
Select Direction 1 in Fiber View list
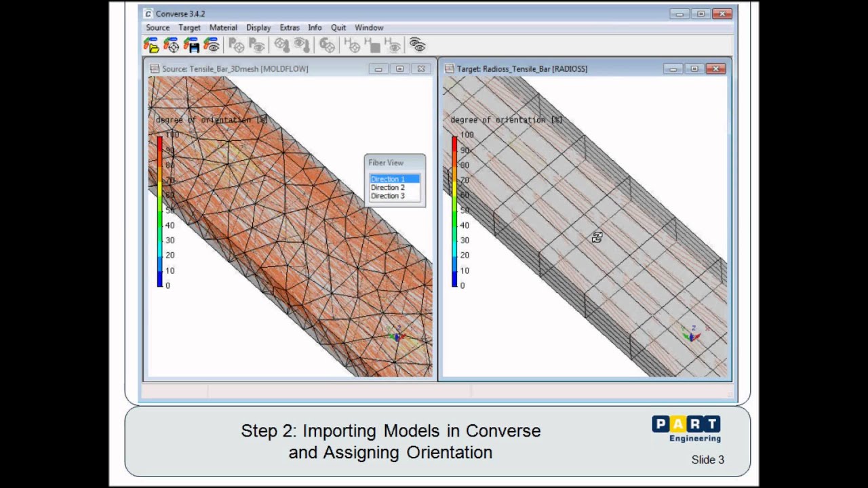tap(395, 179)
